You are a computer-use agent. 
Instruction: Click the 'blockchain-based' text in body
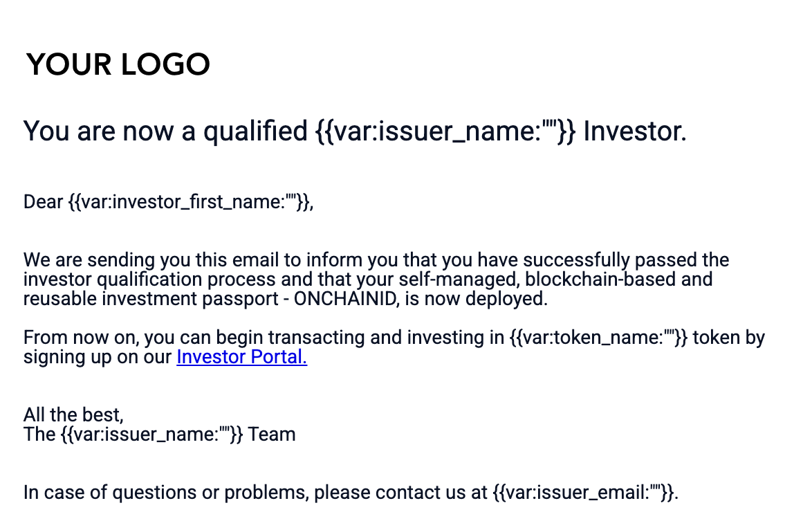coord(600,280)
